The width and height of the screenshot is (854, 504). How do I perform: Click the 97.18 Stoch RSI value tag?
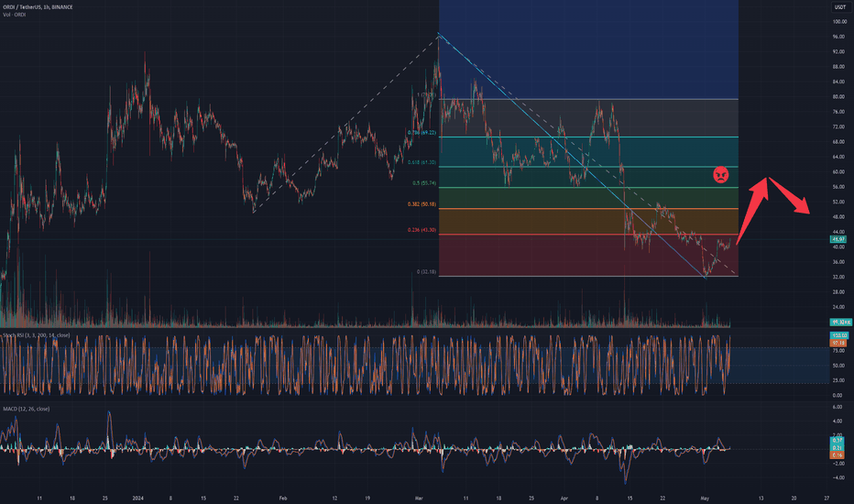(838, 344)
